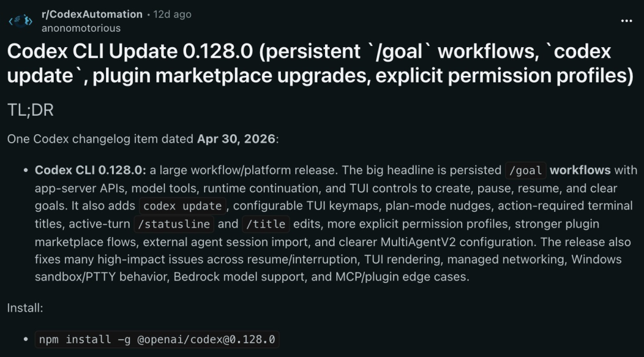
Task: Click the /statusline inline code snippet
Action: click(174, 224)
